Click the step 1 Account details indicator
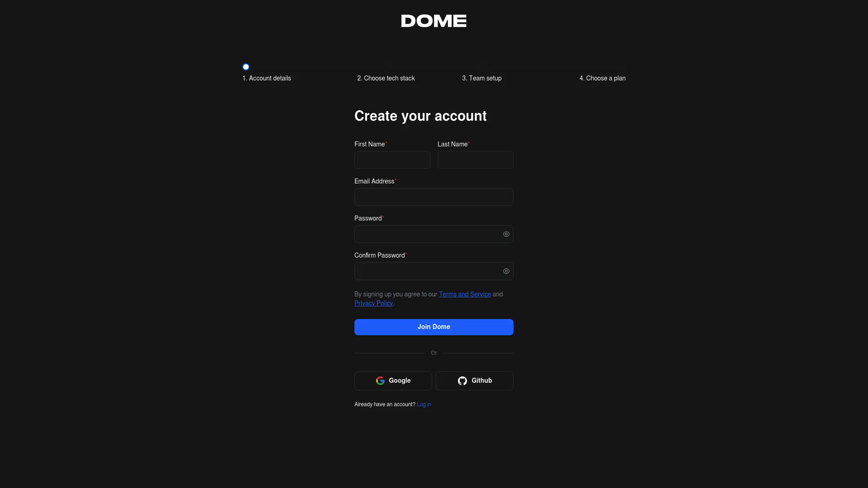868x488 pixels. click(245, 66)
